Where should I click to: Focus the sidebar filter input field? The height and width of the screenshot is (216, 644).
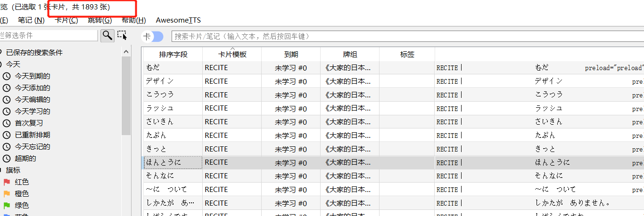(49, 35)
